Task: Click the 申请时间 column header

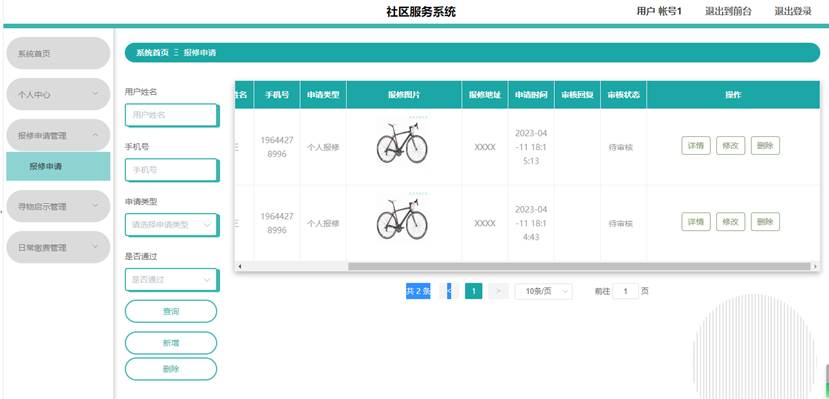Action: 531,95
